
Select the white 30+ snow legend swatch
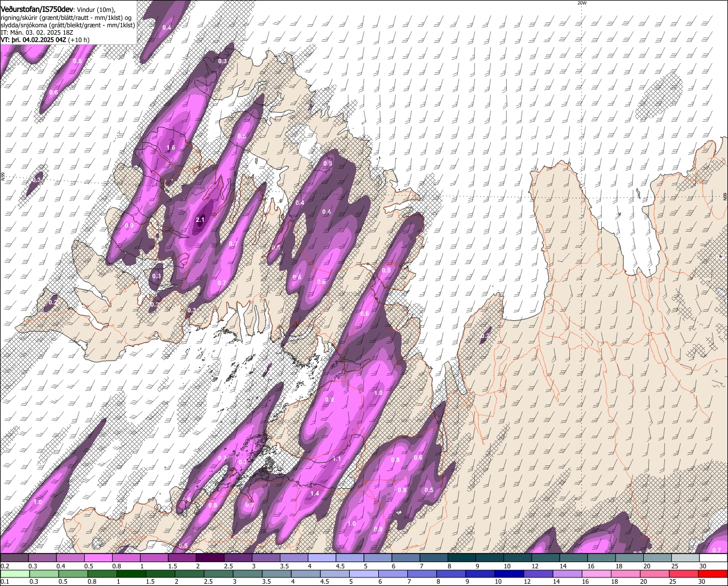click(x=714, y=558)
